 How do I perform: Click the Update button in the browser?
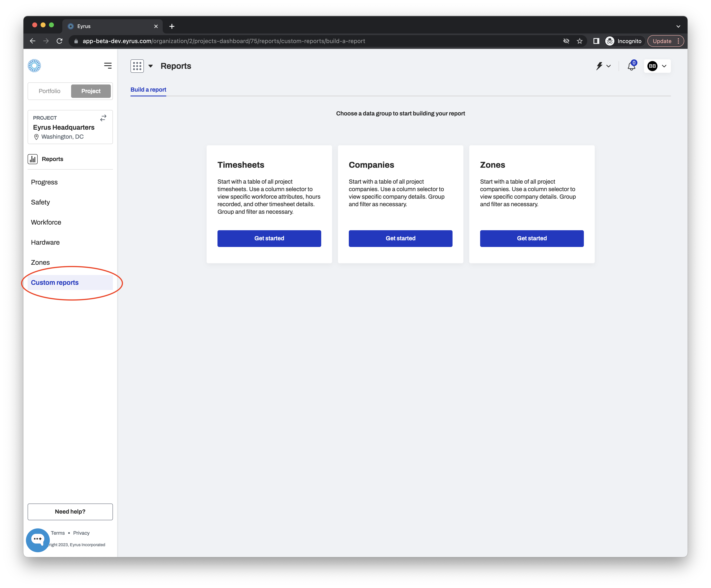(662, 41)
